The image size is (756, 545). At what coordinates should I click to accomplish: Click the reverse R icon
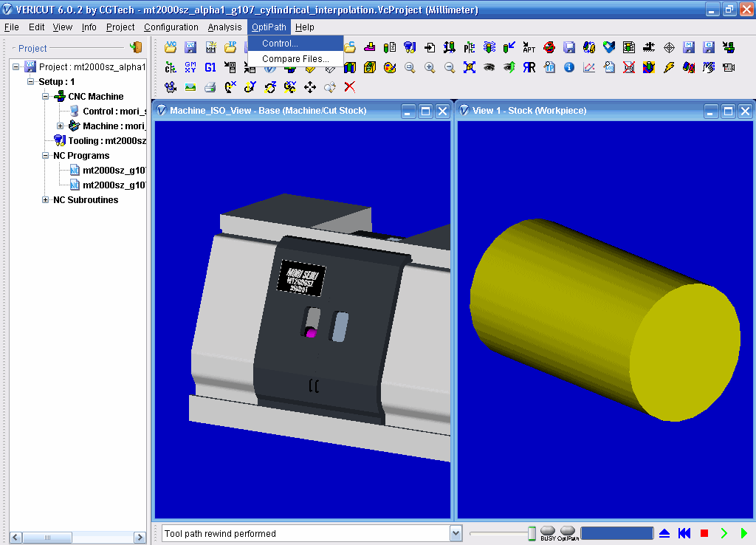(529, 67)
